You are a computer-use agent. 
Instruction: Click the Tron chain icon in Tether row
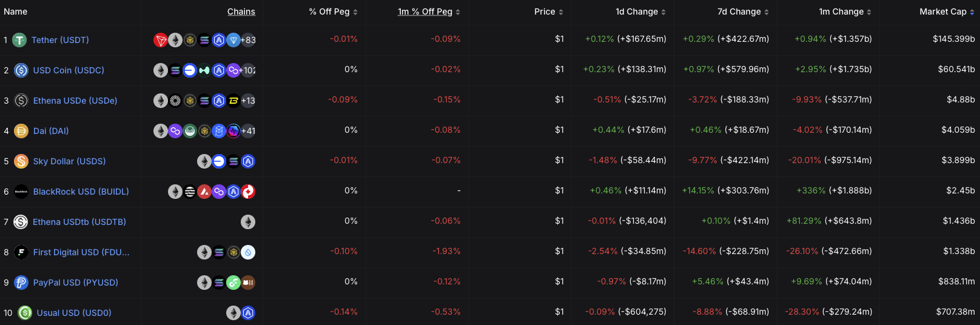pyautogui.click(x=161, y=40)
